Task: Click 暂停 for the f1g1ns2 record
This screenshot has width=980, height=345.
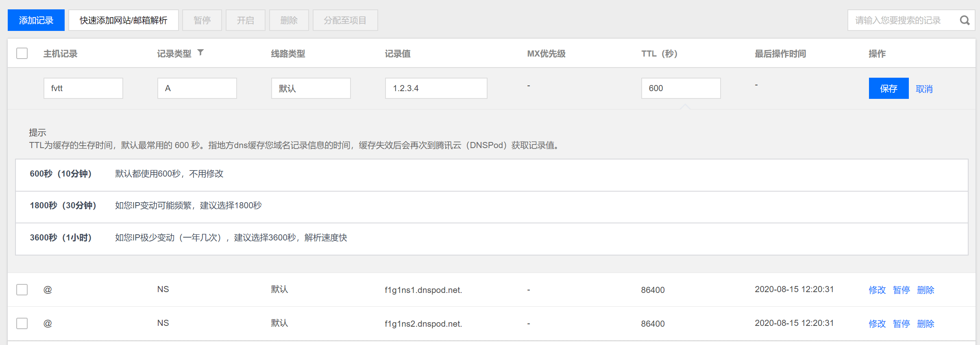Action: [901, 324]
